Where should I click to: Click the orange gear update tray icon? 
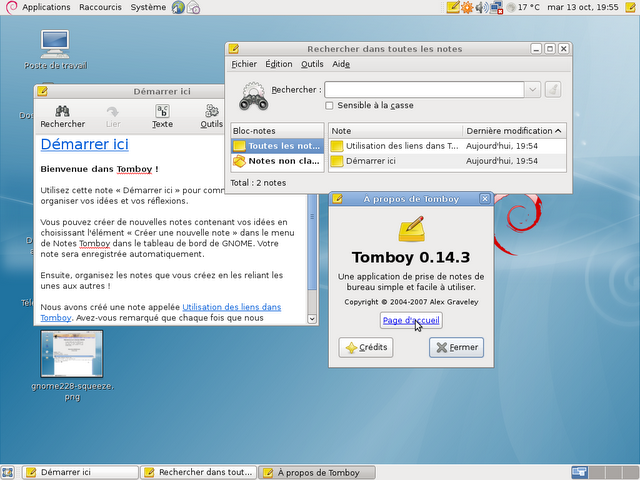click(467, 7)
